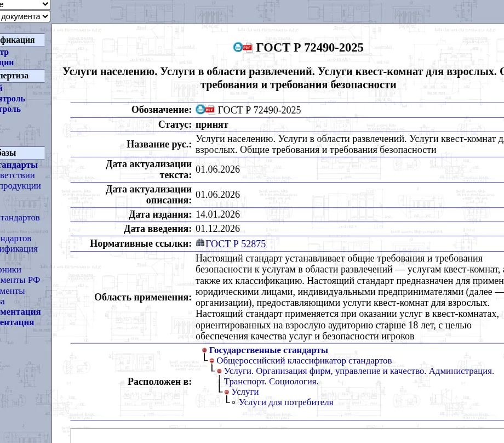Collapse the Услуги. Организация фирм tree node
This screenshot has height=443, width=504.
point(219,371)
